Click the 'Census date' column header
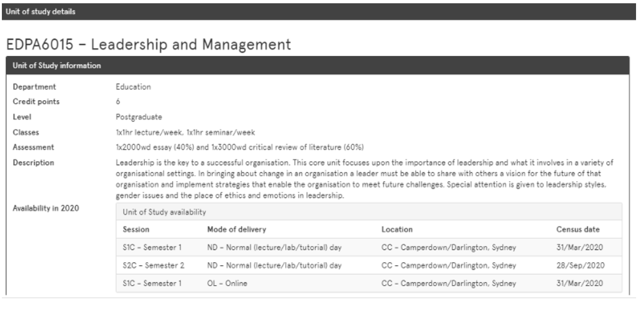This screenshot has height=316, width=644. coord(577,230)
